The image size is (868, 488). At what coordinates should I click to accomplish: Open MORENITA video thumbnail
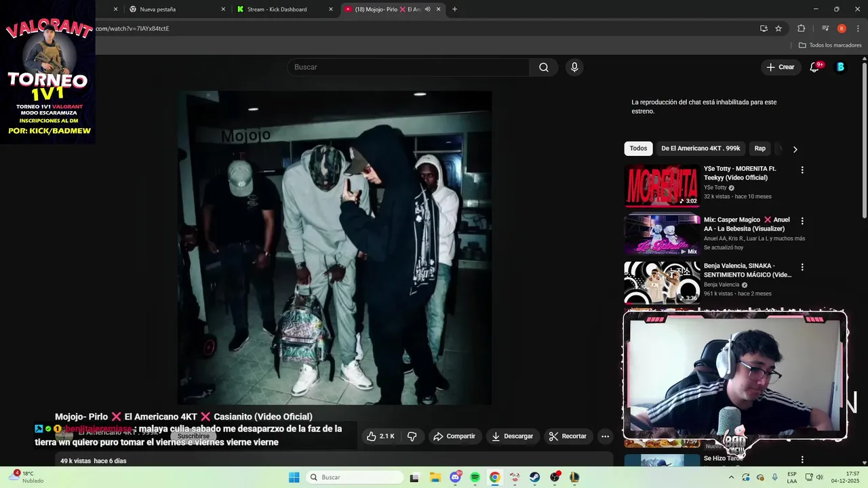[662, 185]
